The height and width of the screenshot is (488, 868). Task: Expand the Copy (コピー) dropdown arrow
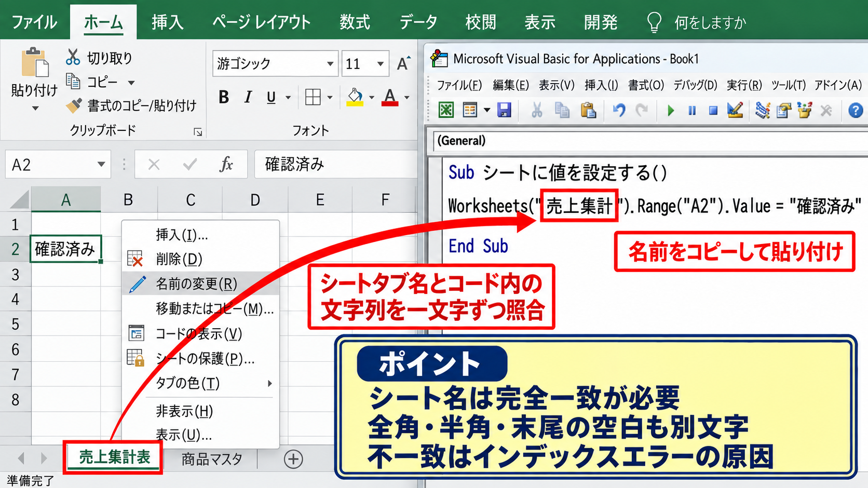point(131,83)
